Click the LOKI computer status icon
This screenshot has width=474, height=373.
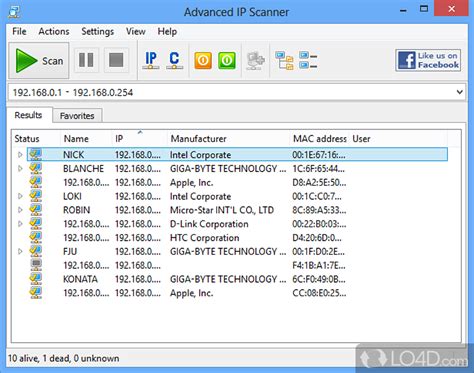point(36,196)
